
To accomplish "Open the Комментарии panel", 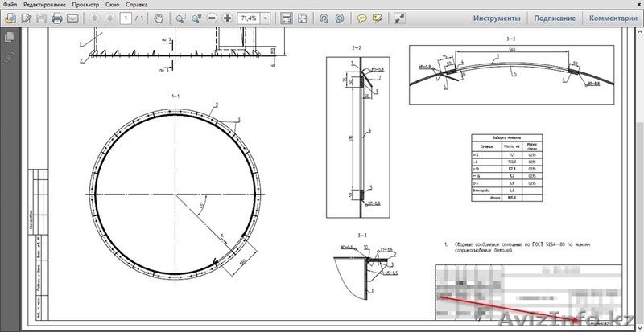I will [614, 18].
